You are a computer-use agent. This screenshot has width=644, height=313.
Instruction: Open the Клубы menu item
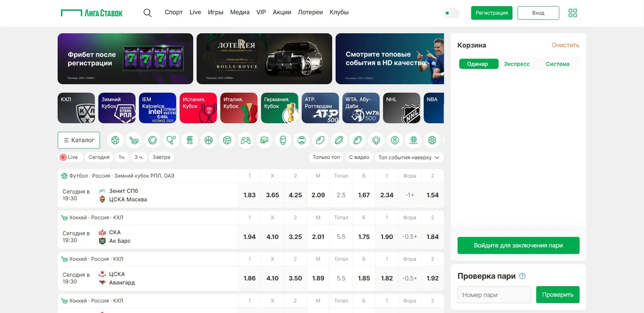(339, 12)
